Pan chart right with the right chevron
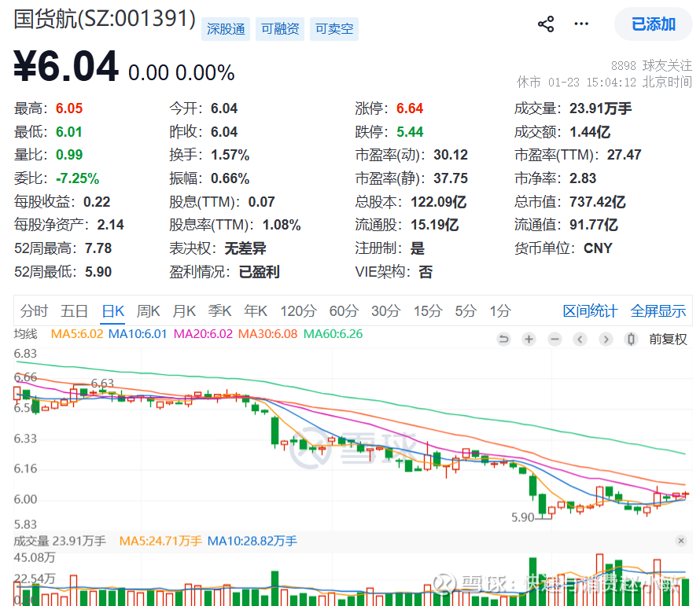 [x=606, y=340]
